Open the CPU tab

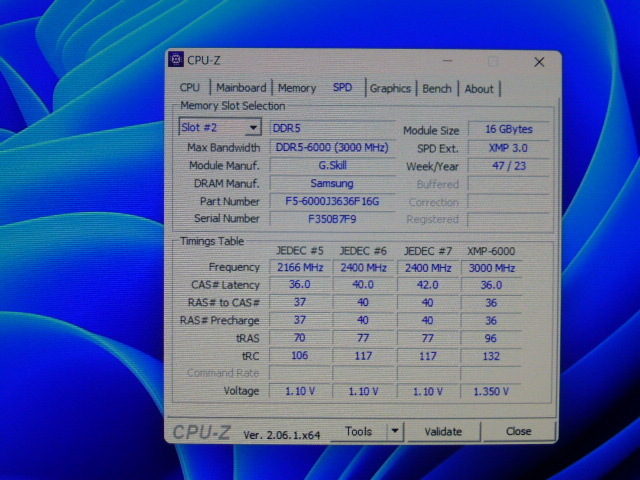[190, 88]
